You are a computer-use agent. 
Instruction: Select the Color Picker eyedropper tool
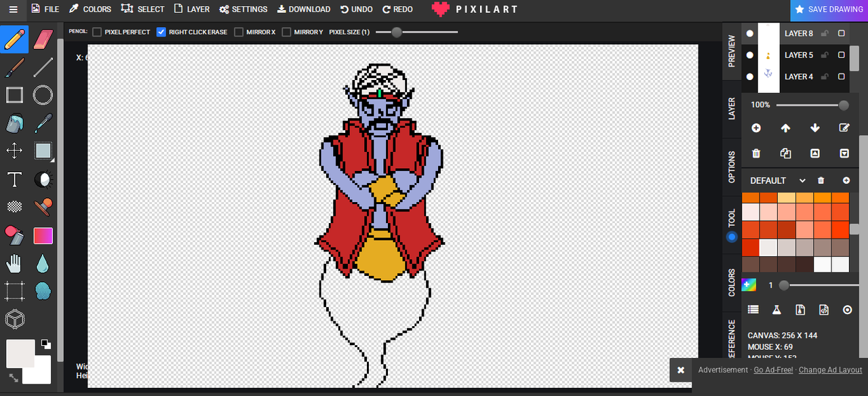[43, 123]
